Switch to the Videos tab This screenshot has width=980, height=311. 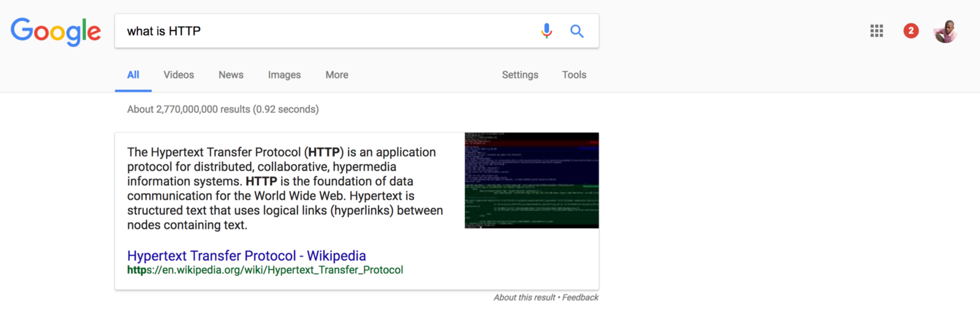[x=178, y=75]
